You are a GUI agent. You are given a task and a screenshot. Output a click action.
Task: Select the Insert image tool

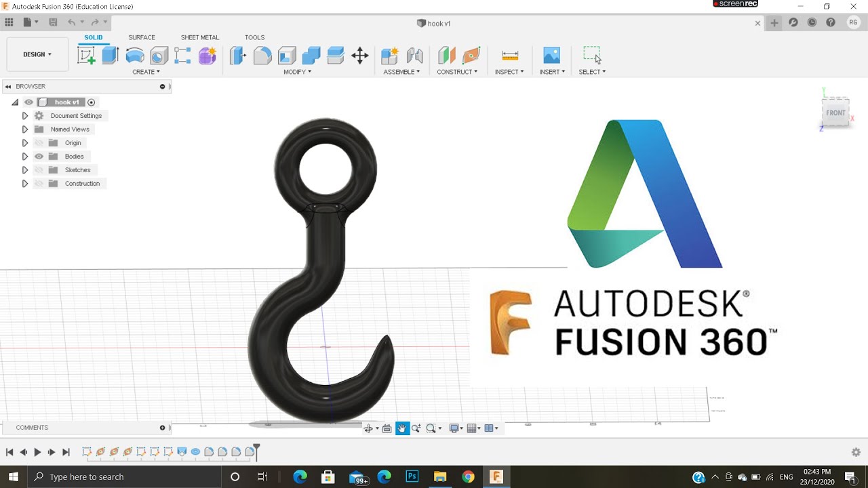click(552, 56)
